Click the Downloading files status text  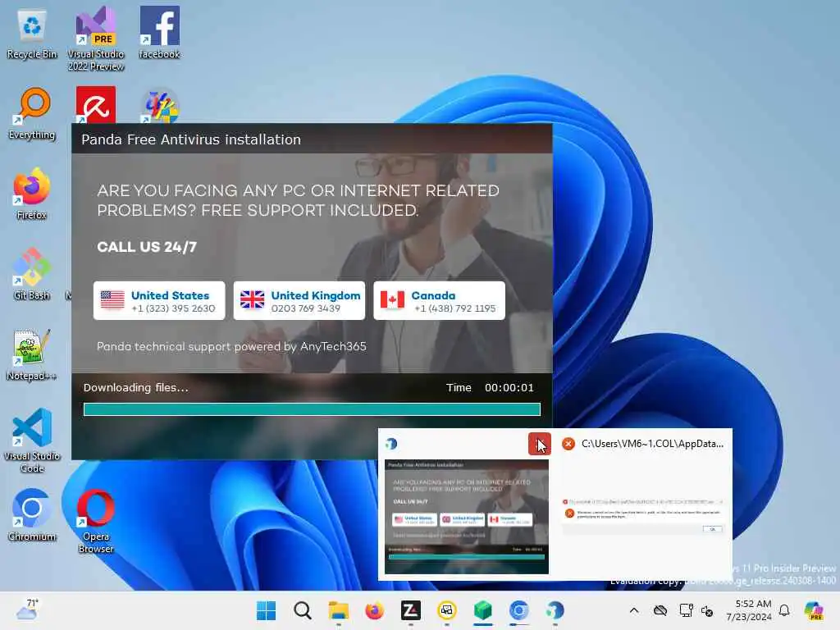coord(136,387)
